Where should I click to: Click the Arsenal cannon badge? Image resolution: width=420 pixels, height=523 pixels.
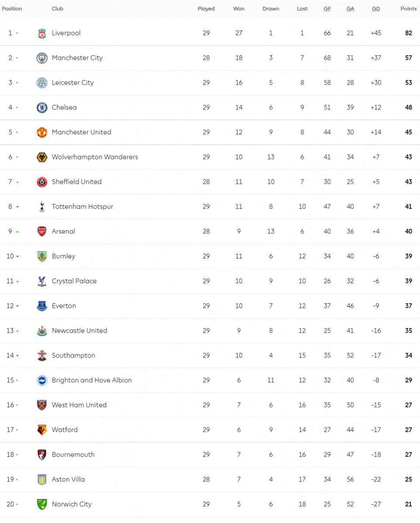click(x=42, y=232)
